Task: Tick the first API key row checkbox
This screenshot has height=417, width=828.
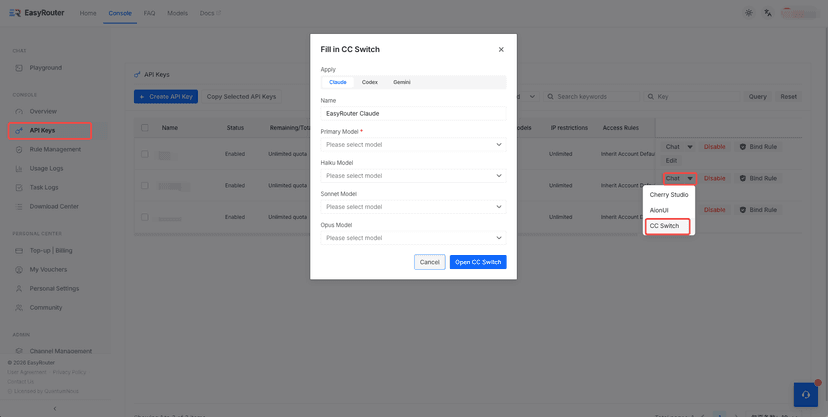Action: click(x=145, y=154)
